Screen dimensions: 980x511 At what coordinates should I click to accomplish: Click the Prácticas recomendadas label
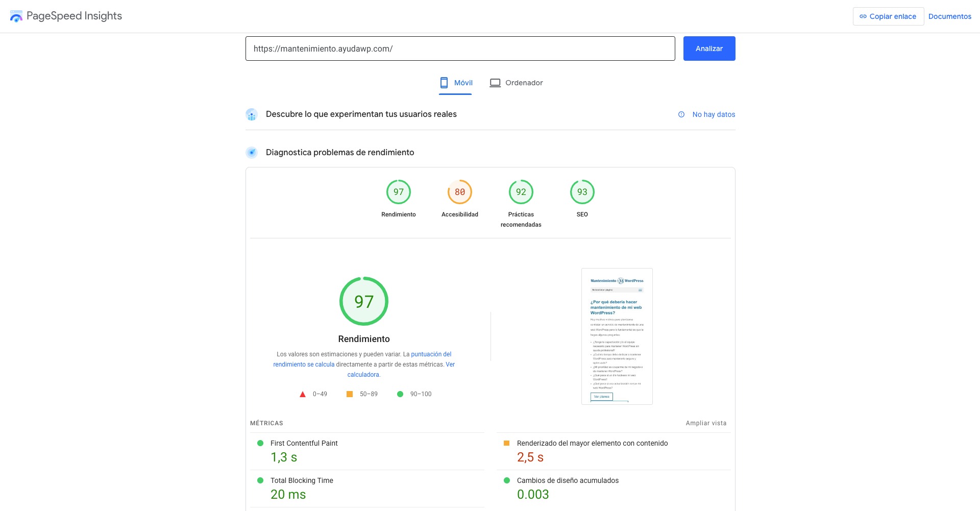pos(521,220)
